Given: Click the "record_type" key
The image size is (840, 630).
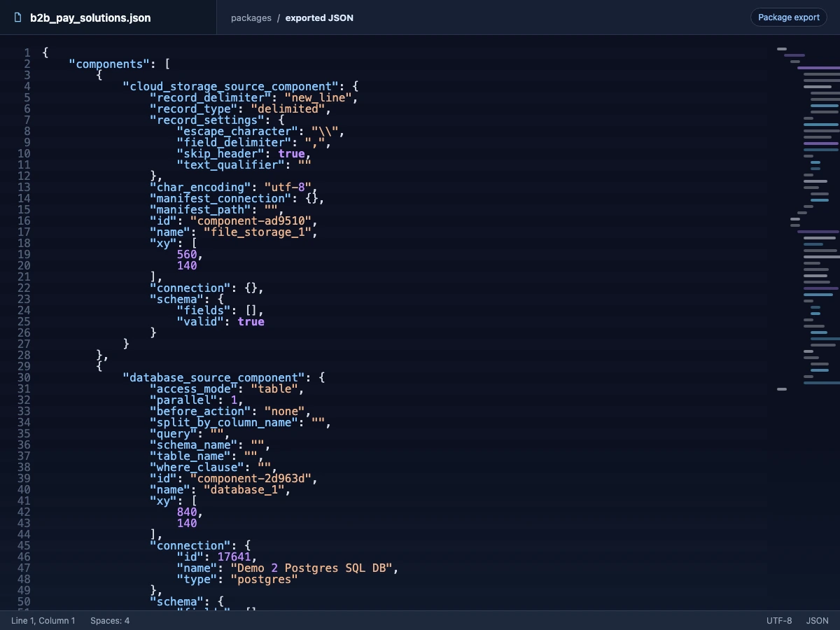Looking at the screenshot, I should tap(194, 108).
